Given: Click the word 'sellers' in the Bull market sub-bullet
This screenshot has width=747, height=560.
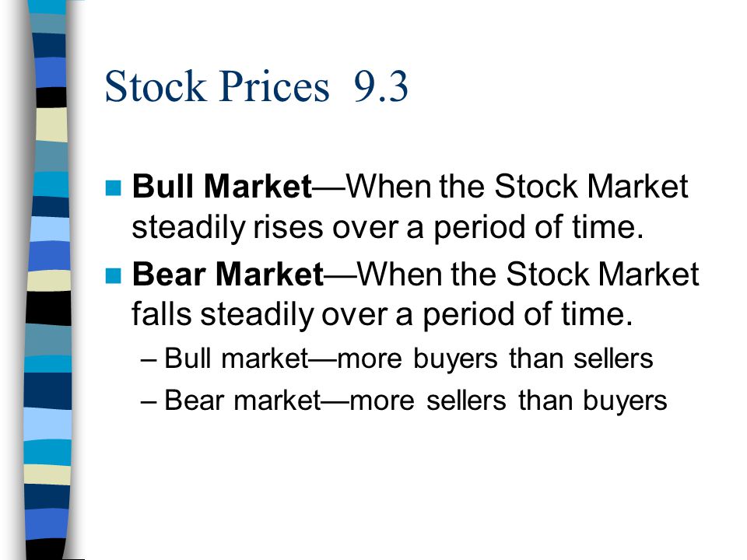Looking at the screenshot, I should [x=613, y=359].
